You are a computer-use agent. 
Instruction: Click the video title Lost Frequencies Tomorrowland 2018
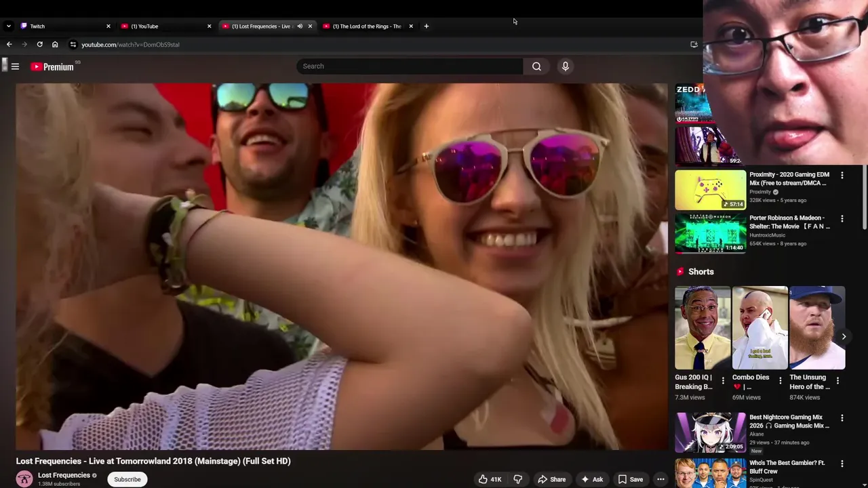point(153,461)
